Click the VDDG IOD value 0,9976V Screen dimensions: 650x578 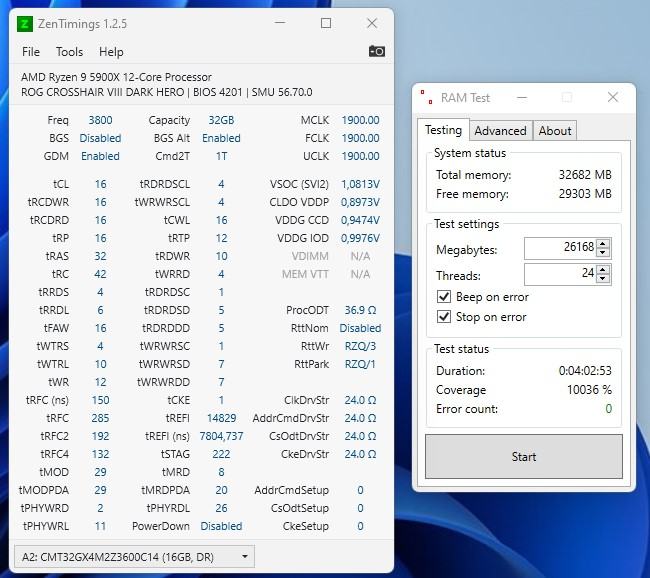tap(360, 238)
